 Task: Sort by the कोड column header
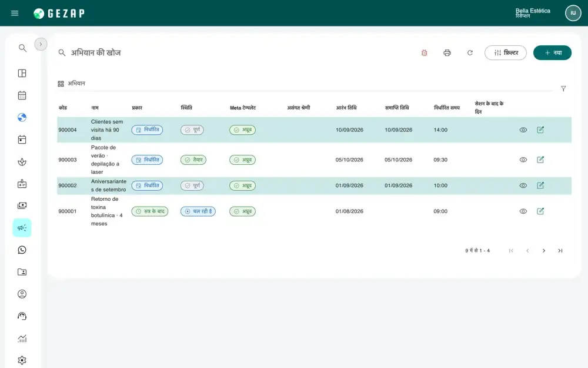pyautogui.click(x=63, y=108)
